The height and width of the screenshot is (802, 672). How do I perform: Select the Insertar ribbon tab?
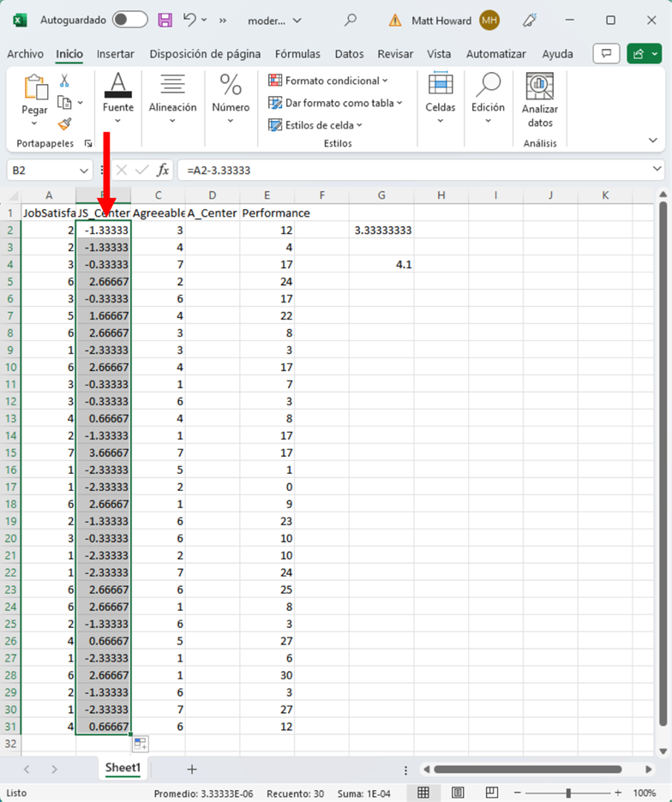(x=115, y=54)
